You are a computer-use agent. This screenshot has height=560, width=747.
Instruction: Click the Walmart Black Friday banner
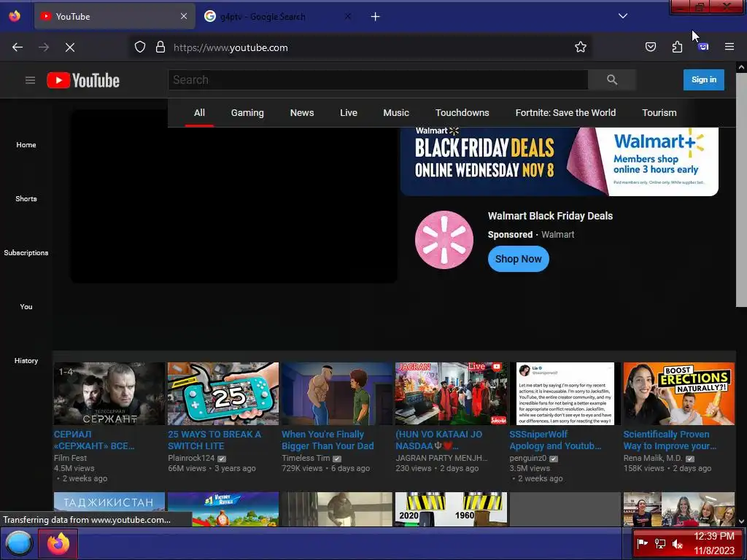click(560, 161)
